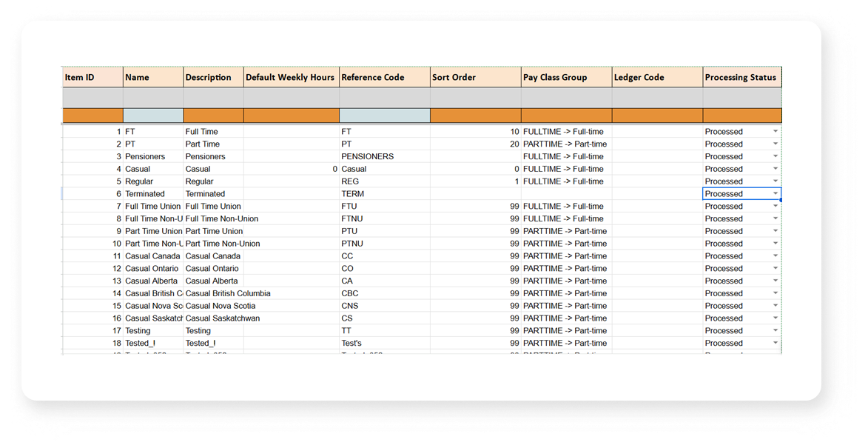Click the Ledger Code column header
The image size is (868, 448).
tap(656, 77)
